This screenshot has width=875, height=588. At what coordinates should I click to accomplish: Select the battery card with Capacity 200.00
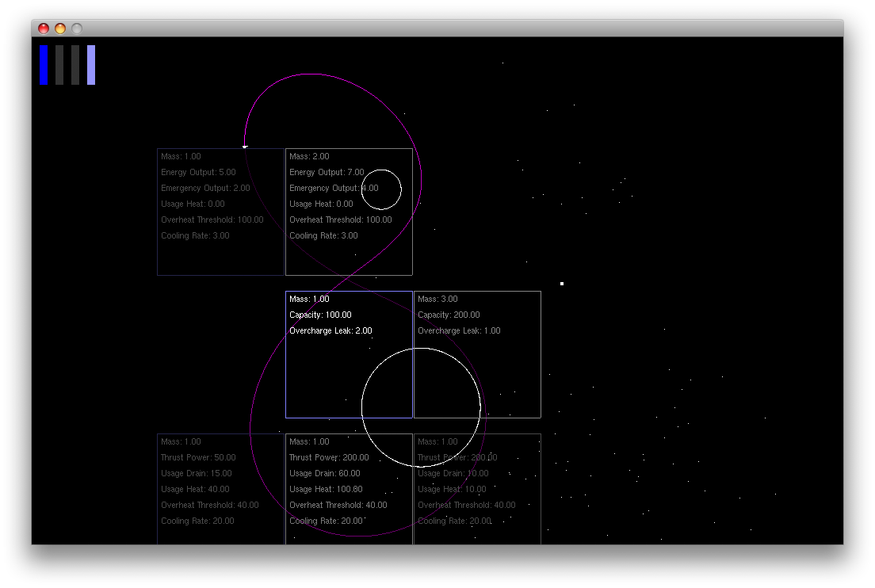[x=478, y=354]
